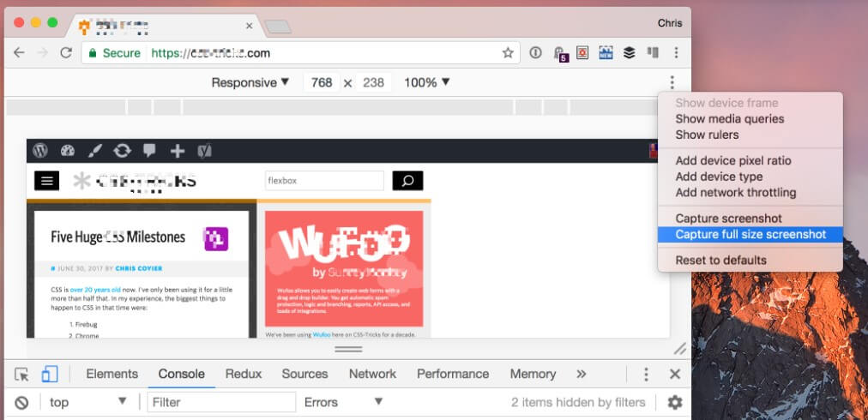Go back using the browser back arrow
This screenshot has width=868, height=420.
point(19,52)
